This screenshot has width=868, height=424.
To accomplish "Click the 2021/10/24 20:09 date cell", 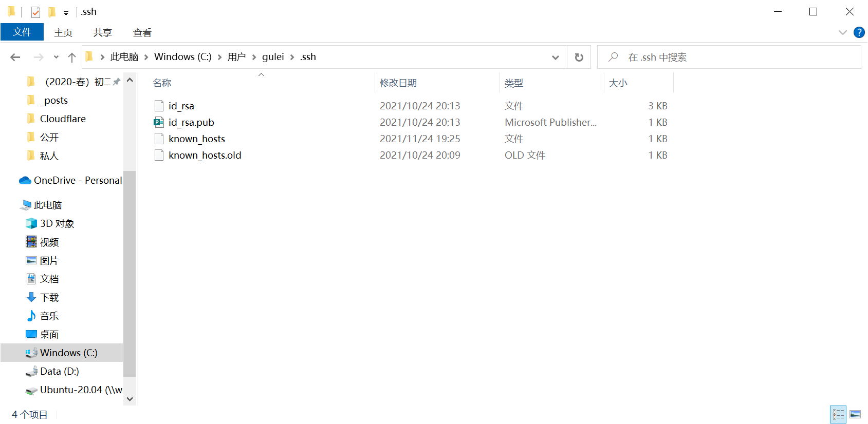I will pyautogui.click(x=420, y=155).
